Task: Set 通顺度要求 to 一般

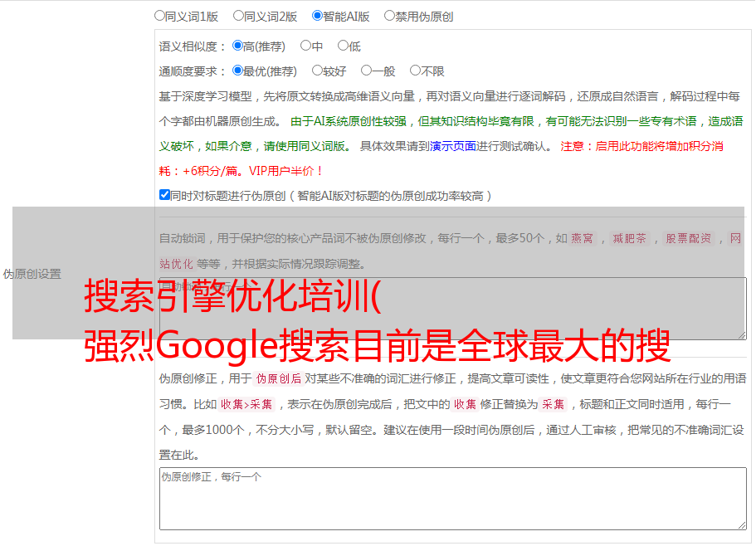Action: [367, 71]
